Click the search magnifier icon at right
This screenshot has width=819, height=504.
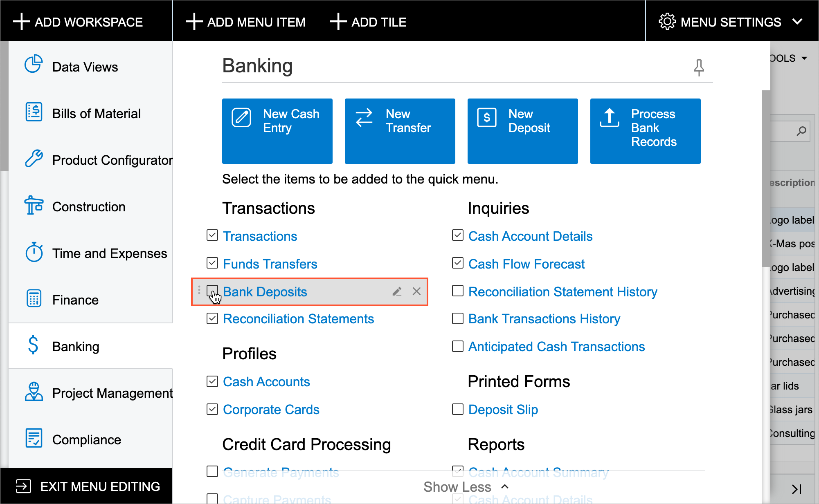(801, 131)
